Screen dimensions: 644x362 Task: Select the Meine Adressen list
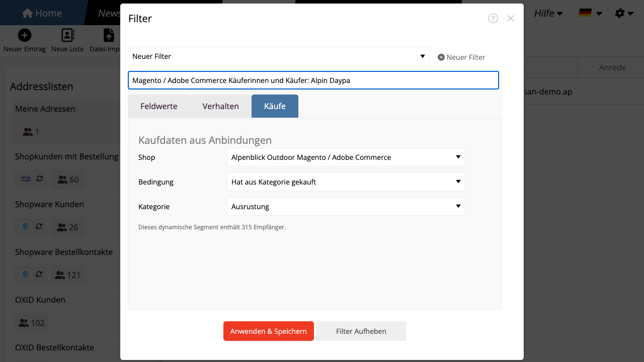pos(45,109)
